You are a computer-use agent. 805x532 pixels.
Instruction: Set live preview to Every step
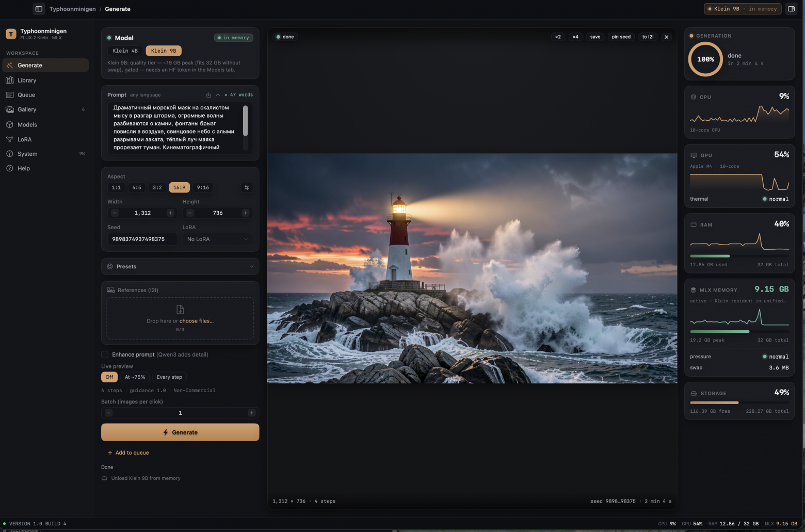tap(169, 377)
